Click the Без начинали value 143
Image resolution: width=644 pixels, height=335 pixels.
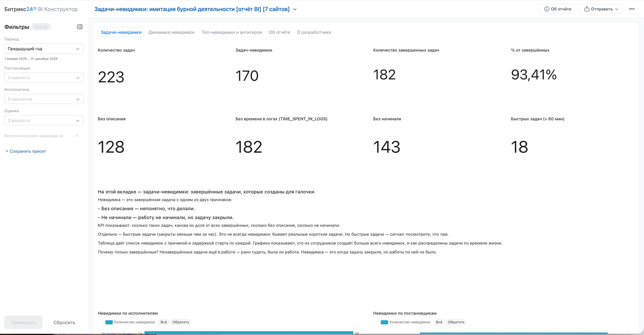[387, 147]
